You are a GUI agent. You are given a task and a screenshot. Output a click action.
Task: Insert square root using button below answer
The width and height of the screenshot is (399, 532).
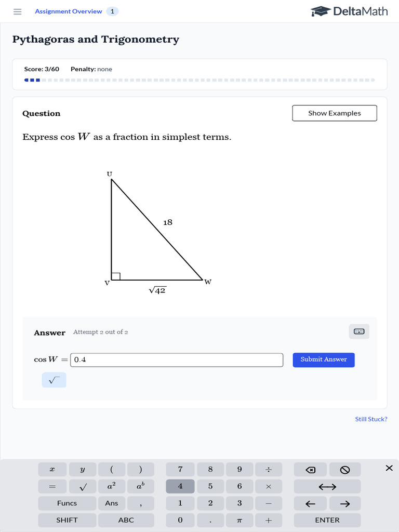(x=54, y=380)
